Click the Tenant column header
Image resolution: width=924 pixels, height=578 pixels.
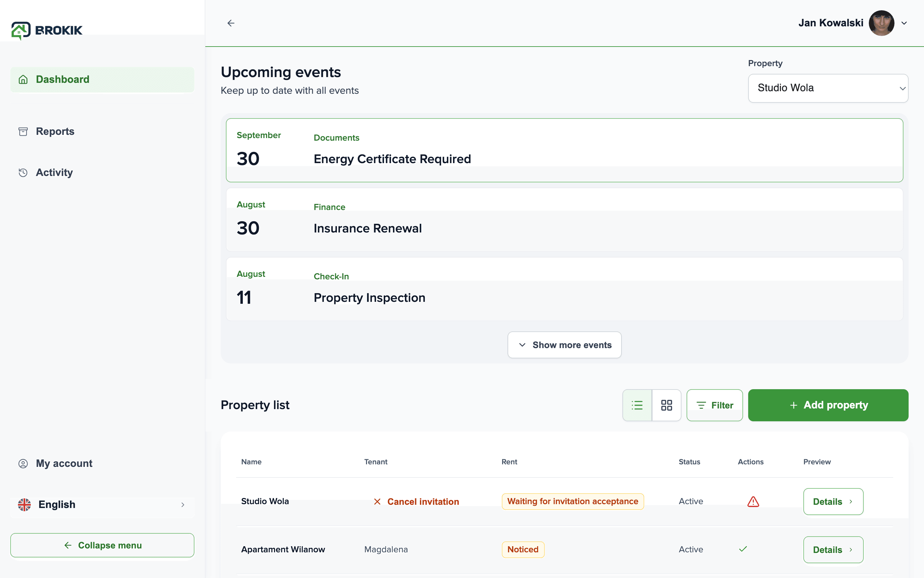[x=376, y=462]
